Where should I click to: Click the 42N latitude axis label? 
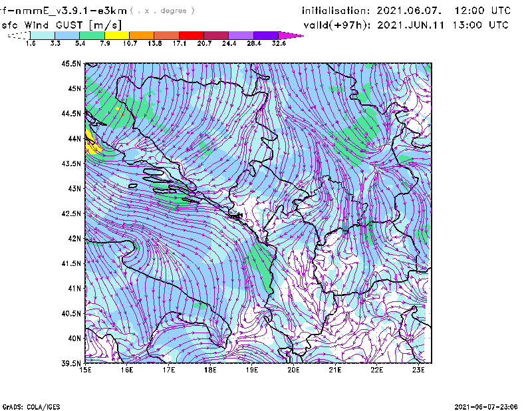pyautogui.click(x=74, y=238)
